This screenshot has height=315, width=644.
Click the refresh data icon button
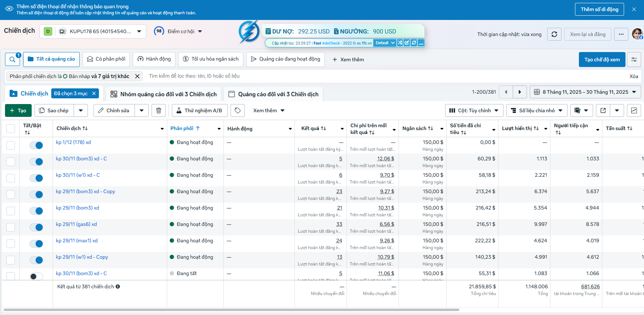554,34
